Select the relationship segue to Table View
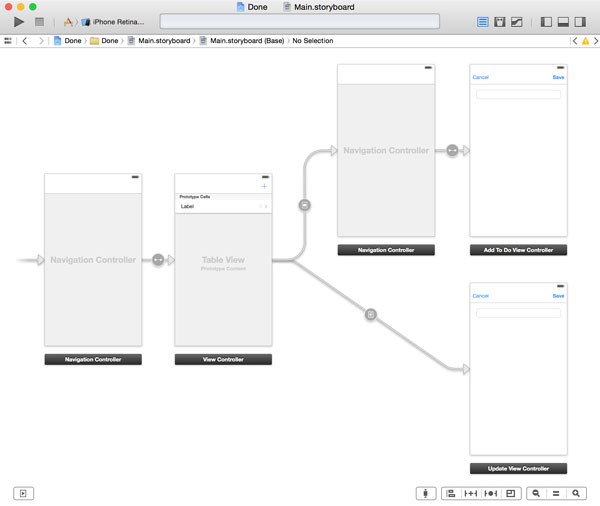Image resolution: width=600 pixels, height=506 pixels. (x=158, y=260)
